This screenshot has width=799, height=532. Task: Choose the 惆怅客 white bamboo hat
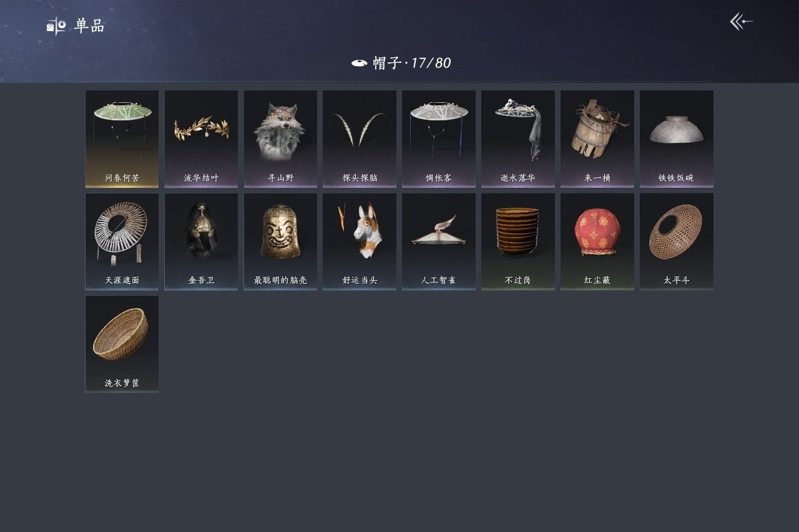pos(439,139)
